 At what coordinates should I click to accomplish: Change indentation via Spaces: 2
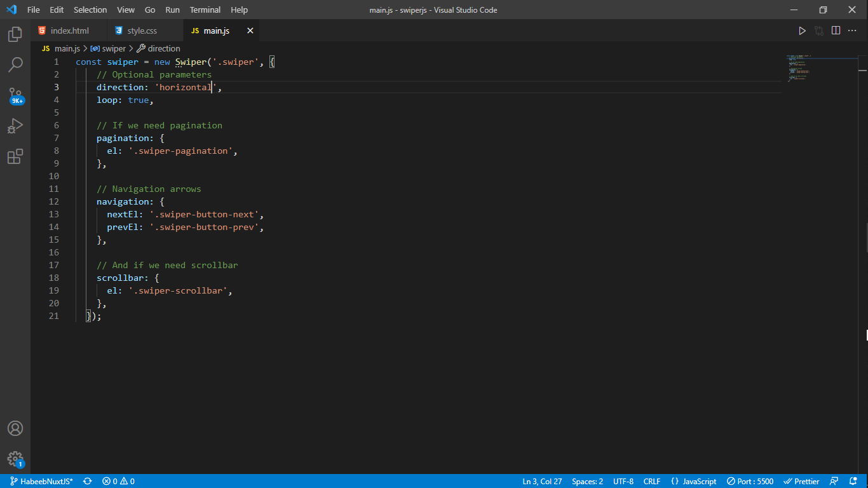pos(587,482)
